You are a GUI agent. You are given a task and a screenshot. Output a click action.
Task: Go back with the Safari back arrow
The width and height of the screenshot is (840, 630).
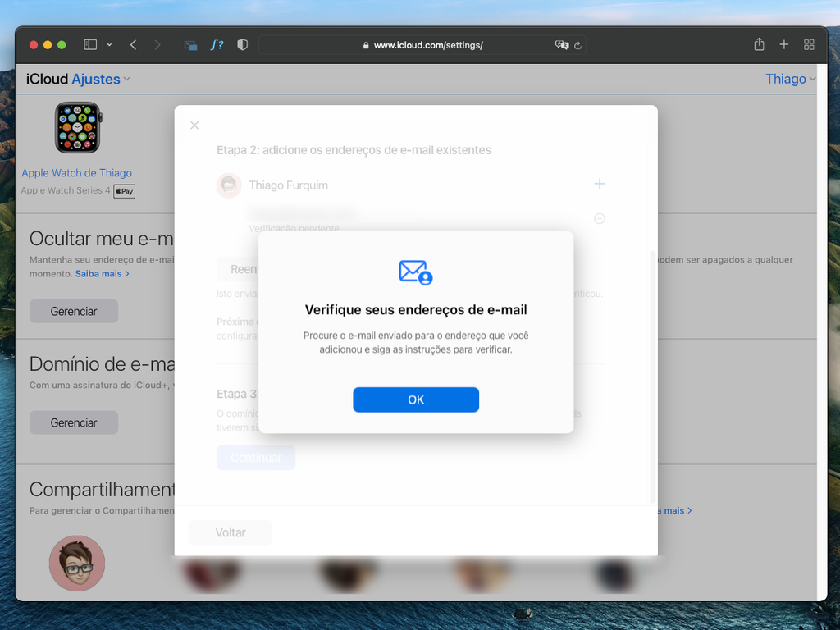click(x=134, y=45)
